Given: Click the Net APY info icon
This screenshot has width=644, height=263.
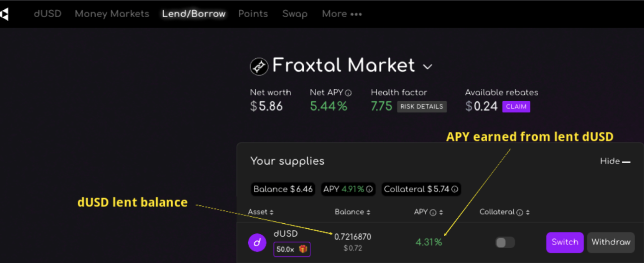Looking at the screenshot, I should tap(349, 93).
